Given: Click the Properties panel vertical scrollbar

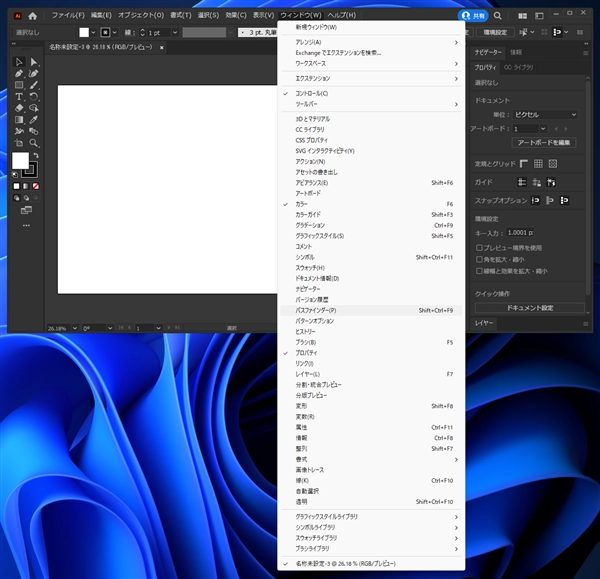Looking at the screenshot, I should pyautogui.click(x=588, y=188).
